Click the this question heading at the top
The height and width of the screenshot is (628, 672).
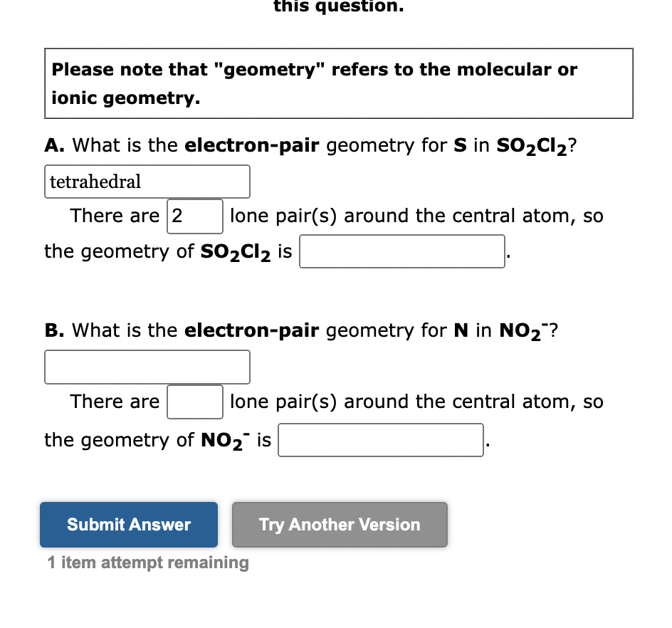338,8
